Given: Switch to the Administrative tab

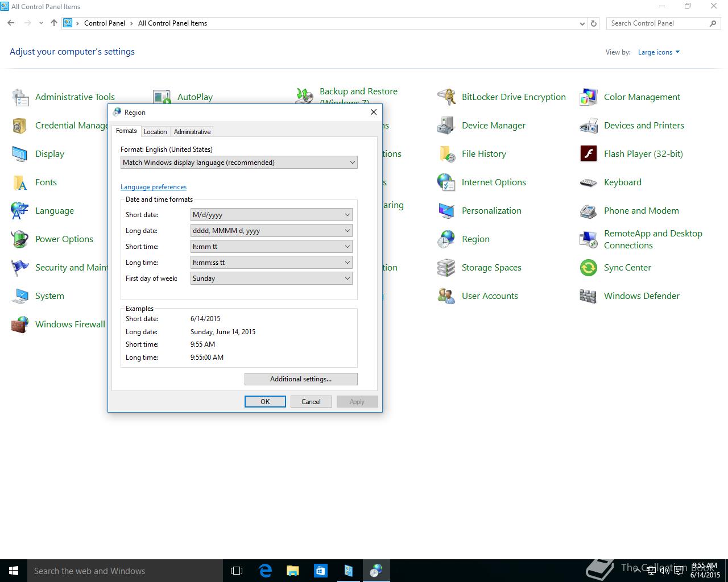Looking at the screenshot, I should (x=192, y=132).
